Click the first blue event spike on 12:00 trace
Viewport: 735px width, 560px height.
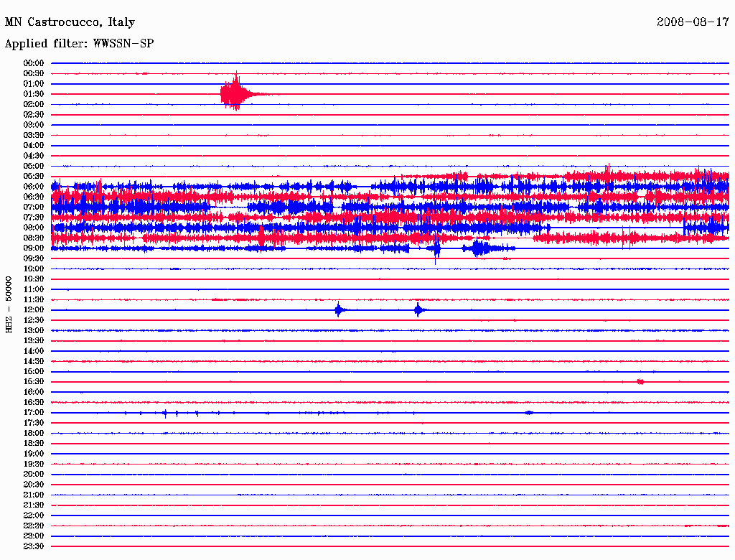pos(340,309)
